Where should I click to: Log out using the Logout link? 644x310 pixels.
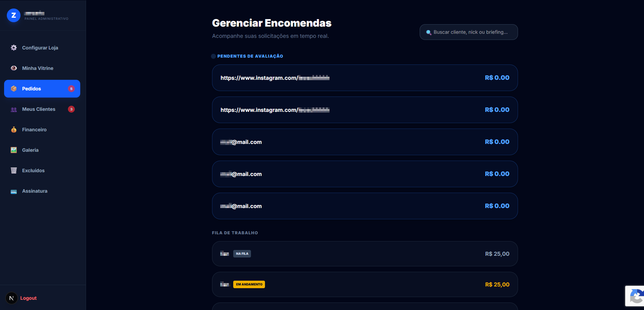pyautogui.click(x=28, y=298)
